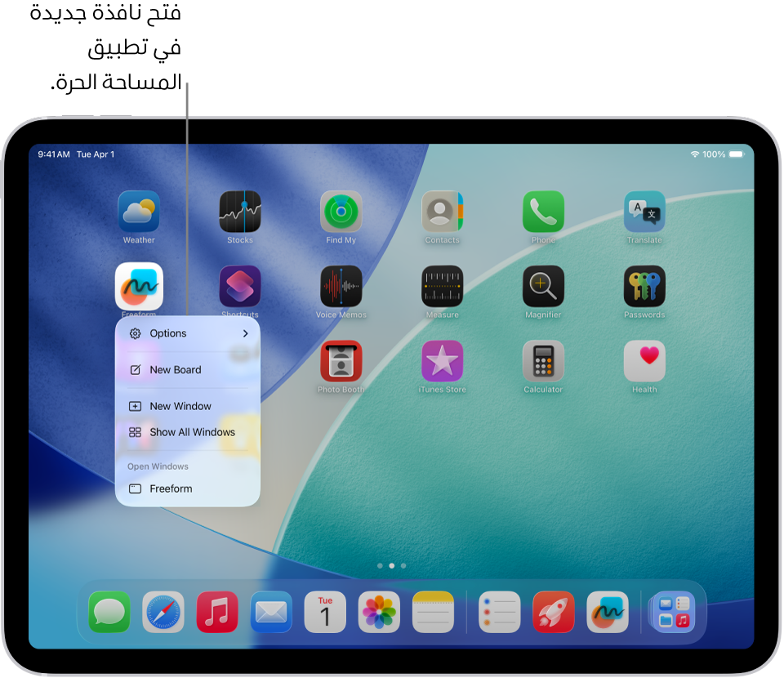Launch the Calculator app
This screenshot has height=678, width=784.
point(543,359)
